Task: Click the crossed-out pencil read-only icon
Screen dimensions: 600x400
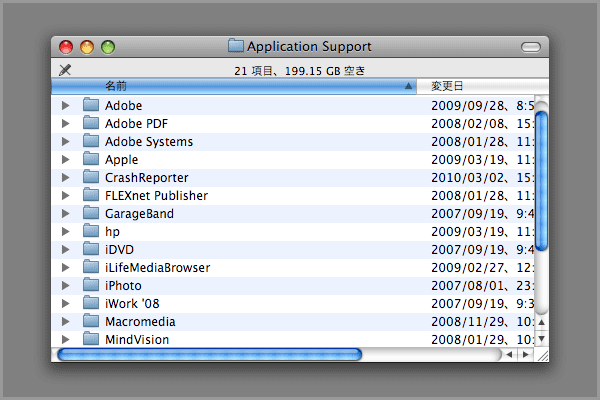Action: pyautogui.click(x=65, y=70)
